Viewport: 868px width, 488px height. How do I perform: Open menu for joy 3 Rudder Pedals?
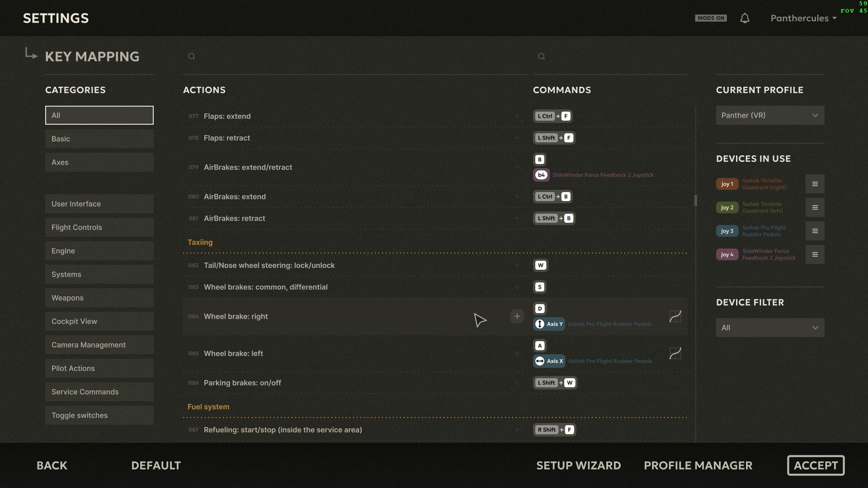[x=815, y=231]
